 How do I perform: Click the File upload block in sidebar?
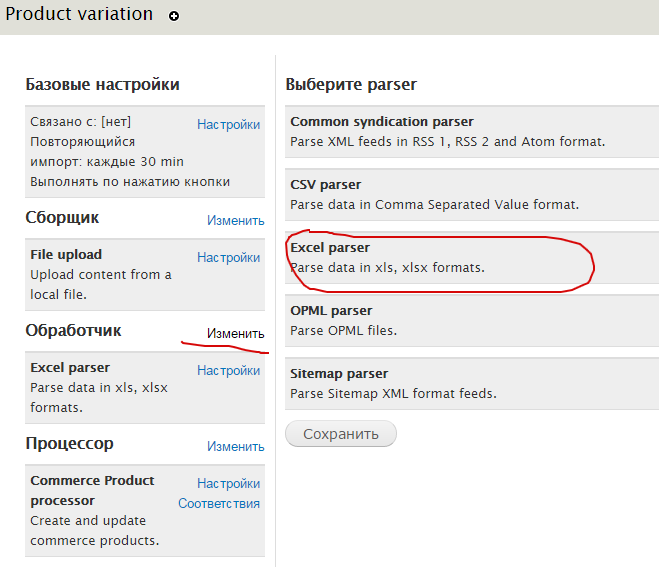tap(100, 275)
